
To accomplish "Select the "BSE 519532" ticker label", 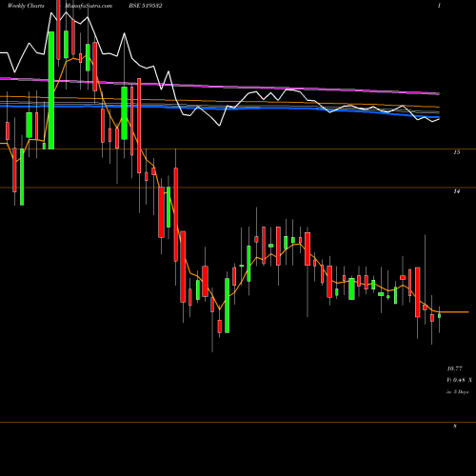I will 146,6.
